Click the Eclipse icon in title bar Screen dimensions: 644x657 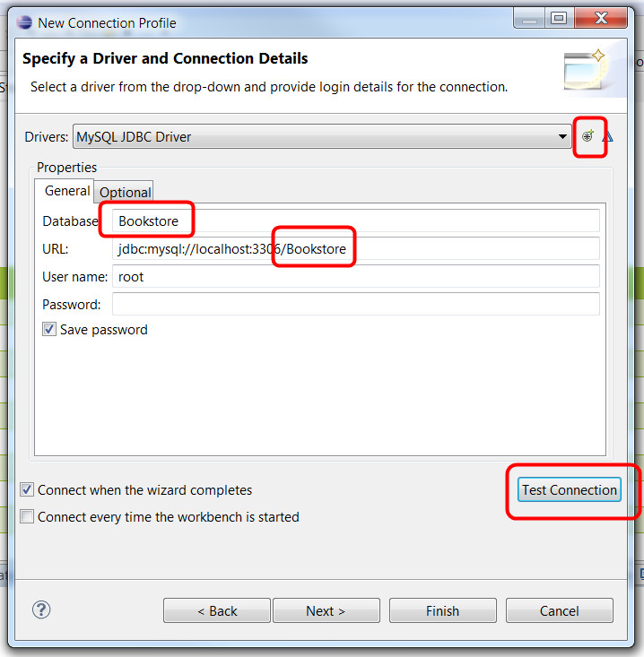(x=24, y=22)
